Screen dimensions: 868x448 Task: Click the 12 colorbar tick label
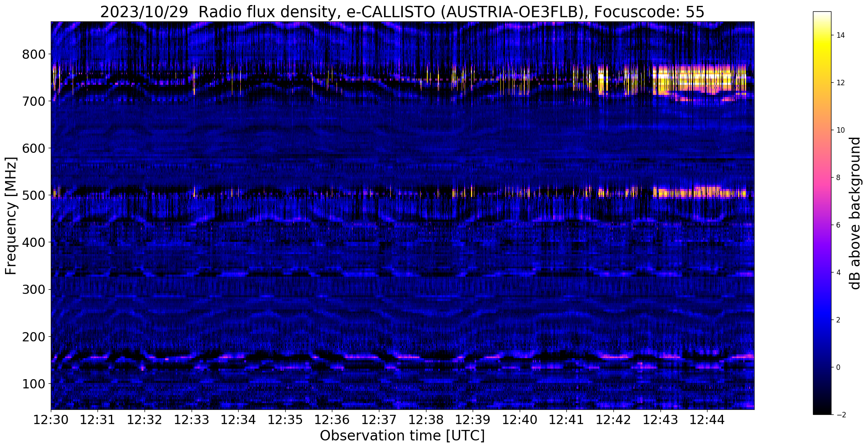(841, 83)
